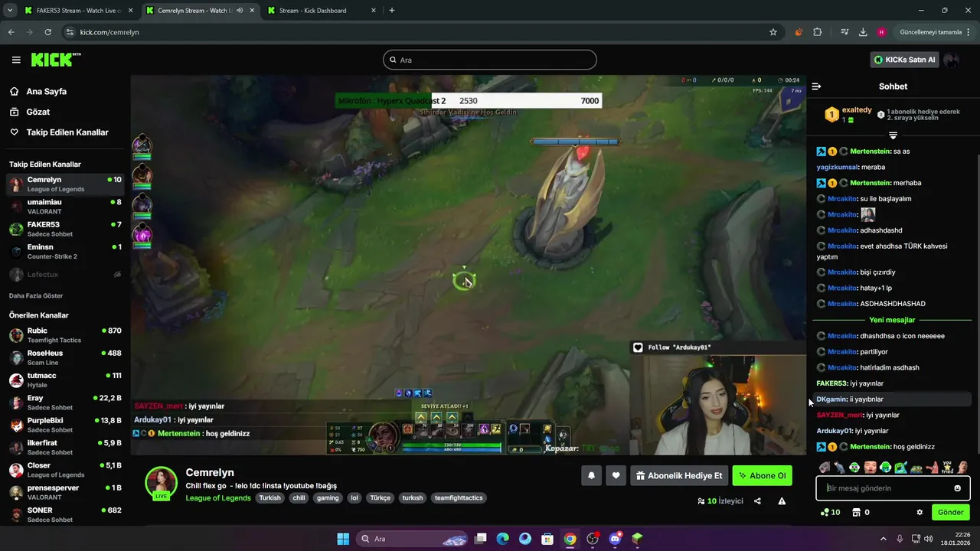
Task: Reload the page
Action: pyautogui.click(x=47, y=32)
